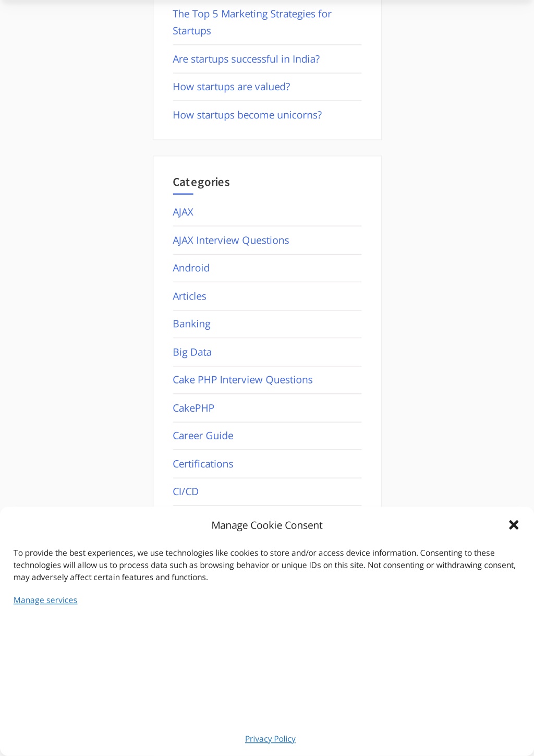The image size is (534, 756).
Task: Click the Categories heading
Action: click(201, 182)
